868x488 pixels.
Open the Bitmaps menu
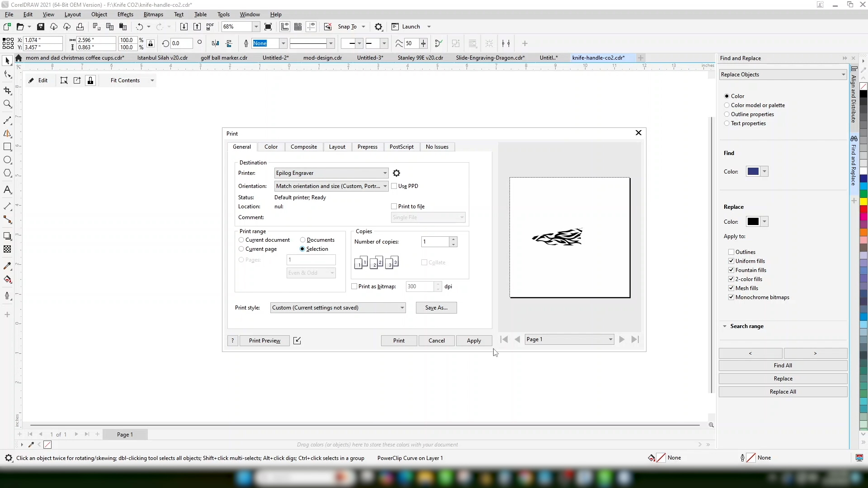(153, 14)
